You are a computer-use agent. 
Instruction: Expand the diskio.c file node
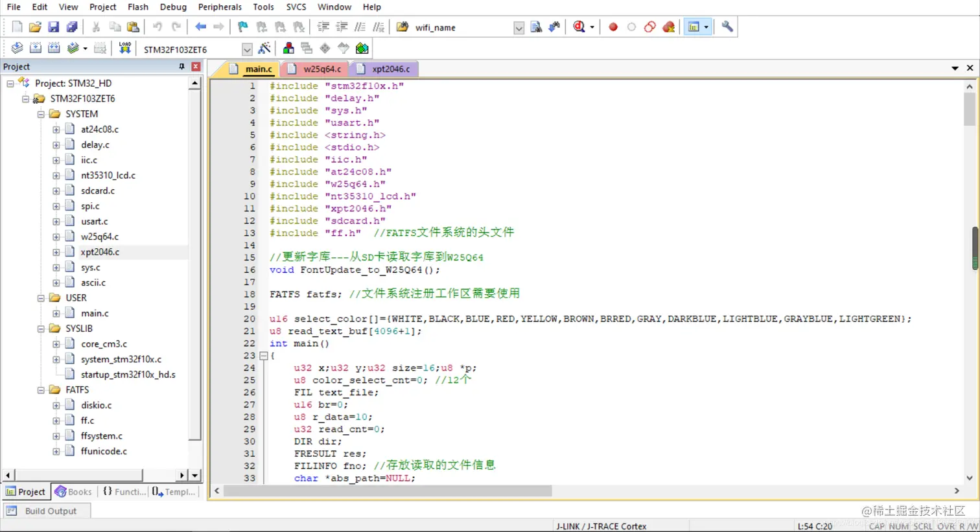[56, 406]
